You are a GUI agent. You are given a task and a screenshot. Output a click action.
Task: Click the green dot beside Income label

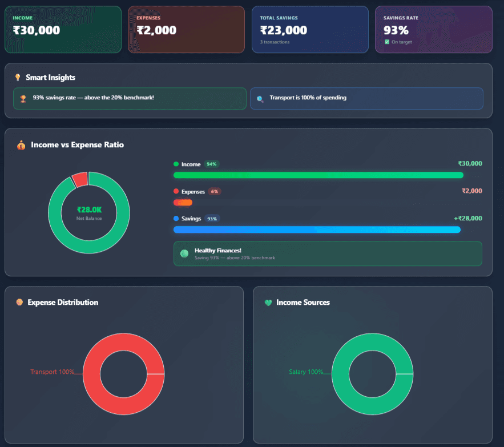coord(176,164)
